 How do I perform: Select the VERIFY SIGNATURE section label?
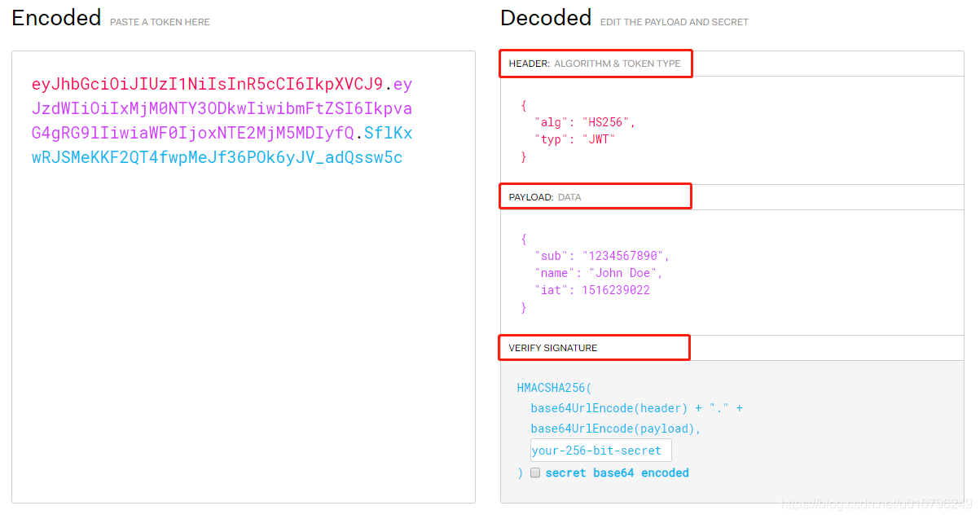553,348
